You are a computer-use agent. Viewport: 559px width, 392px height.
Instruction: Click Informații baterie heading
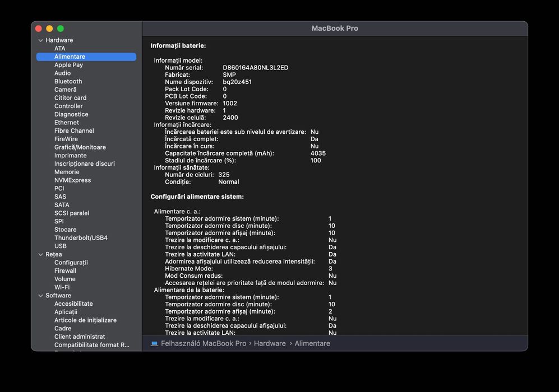178,45
